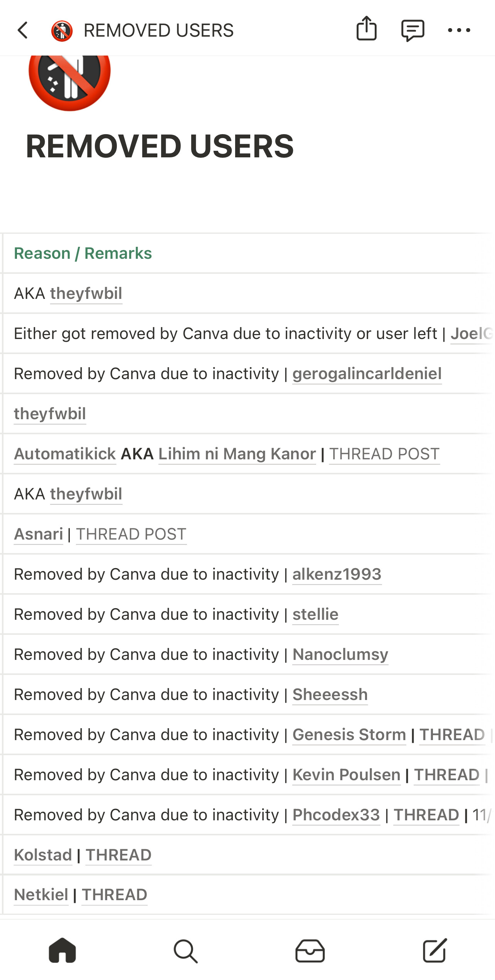Image resolution: width=495 pixels, height=980 pixels.
Task: Tap the back arrow in header
Action: coord(23,30)
